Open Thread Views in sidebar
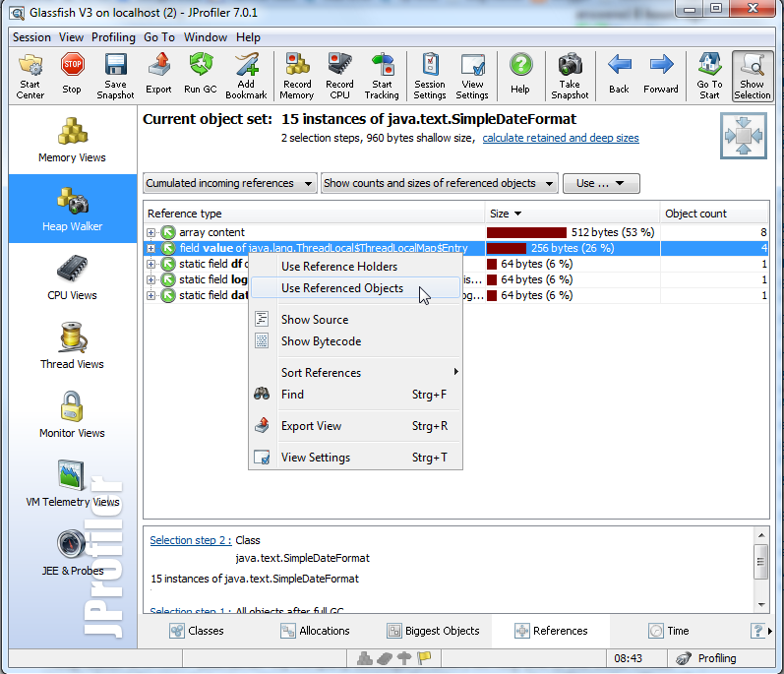 [73, 346]
